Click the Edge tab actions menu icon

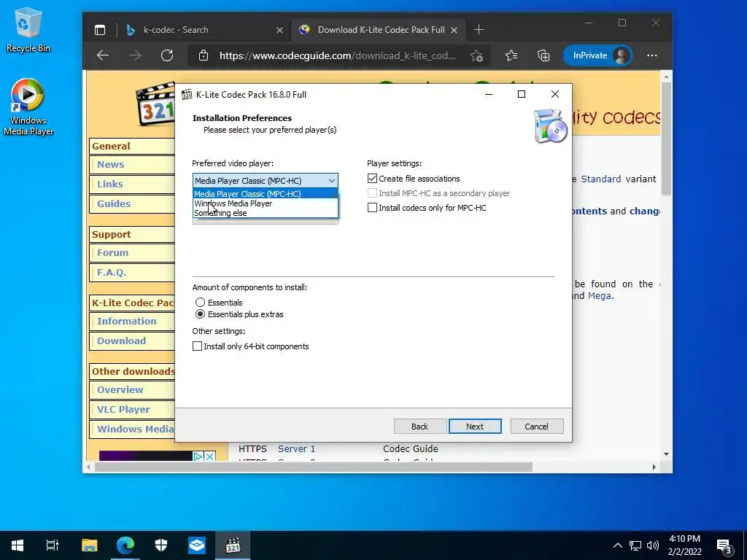pos(99,30)
